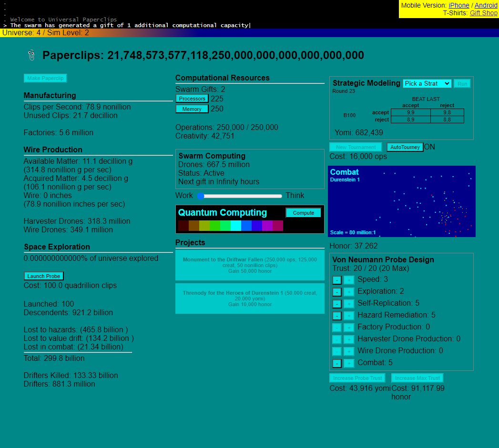This screenshot has height=448, width=499.
Task: Click the reject/accept payoff cell 8,9
Action: click(x=410, y=120)
